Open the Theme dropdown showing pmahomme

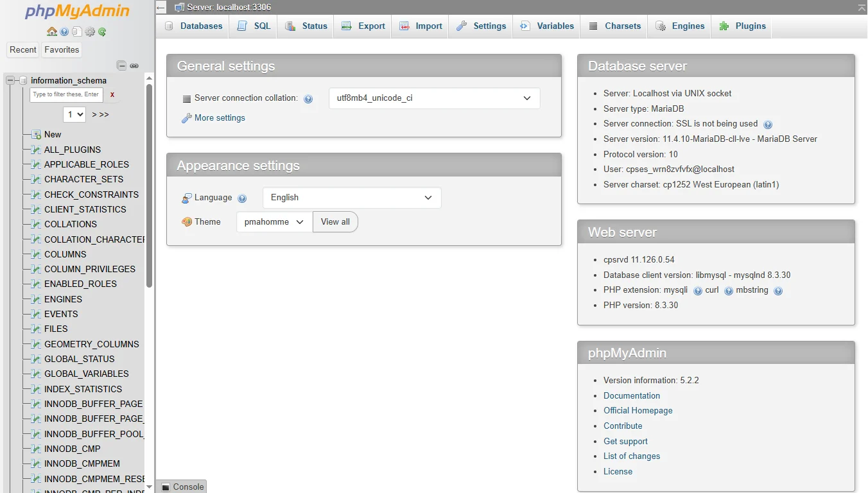click(274, 221)
